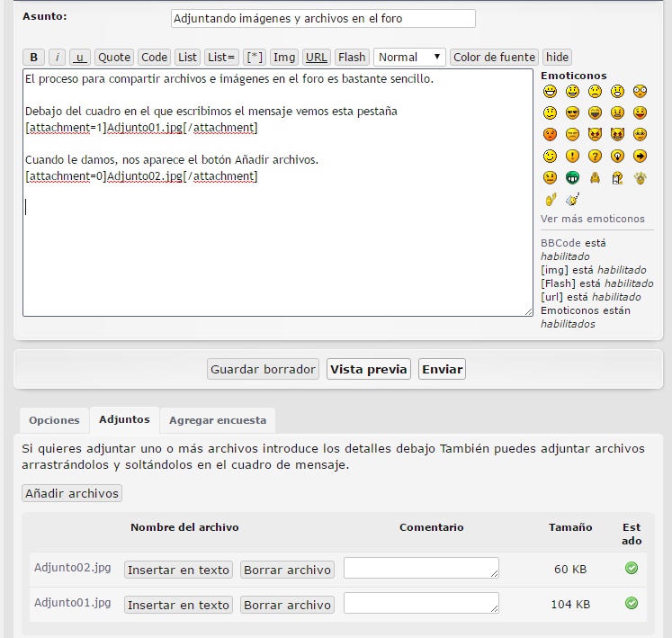This screenshot has height=638, width=672.
Task: Insert the hide BBCode tag
Action: tap(557, 57)
